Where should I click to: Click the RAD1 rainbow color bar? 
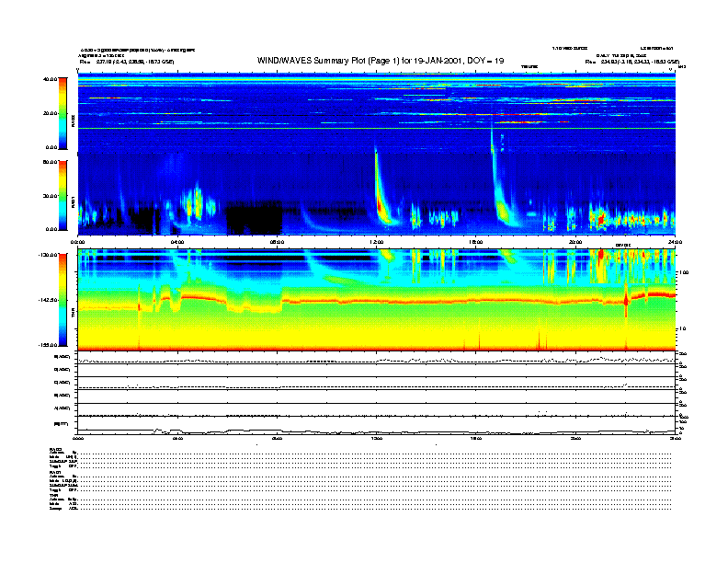point(63,195)
